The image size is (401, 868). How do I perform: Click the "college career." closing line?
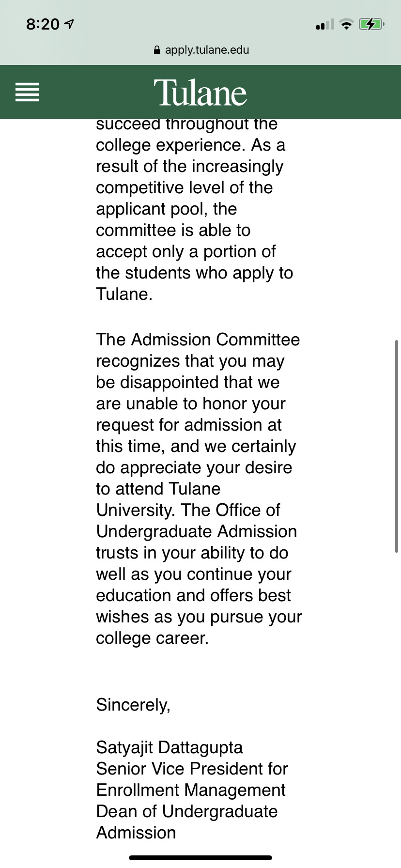click(x=152, y=638)
